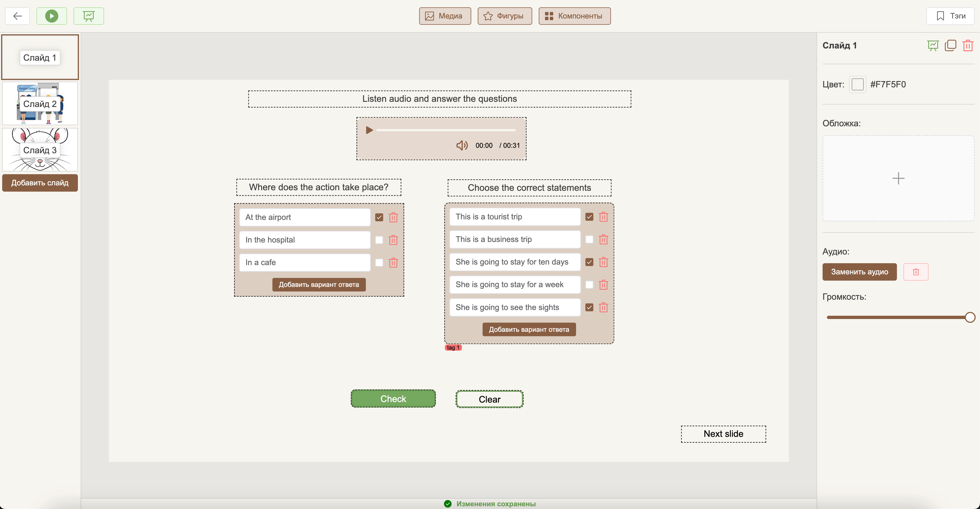Open the Компоненты menu
Viewport: 980px width, 509px height.
[x=574, y=16]
